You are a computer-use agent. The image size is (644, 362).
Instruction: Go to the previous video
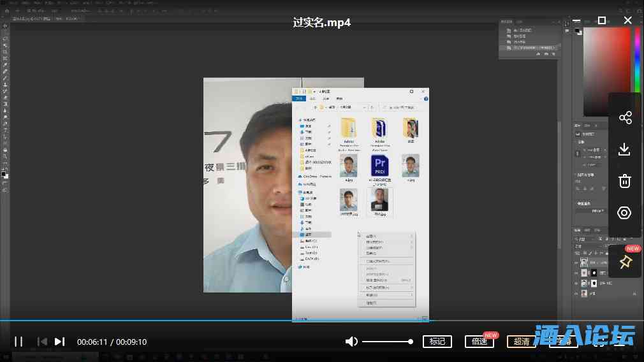(x=42, y=342)
